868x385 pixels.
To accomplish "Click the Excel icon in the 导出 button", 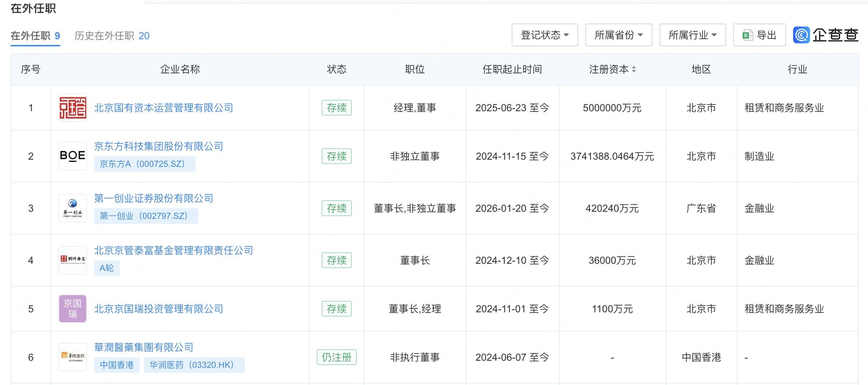I will click(747, 35).
